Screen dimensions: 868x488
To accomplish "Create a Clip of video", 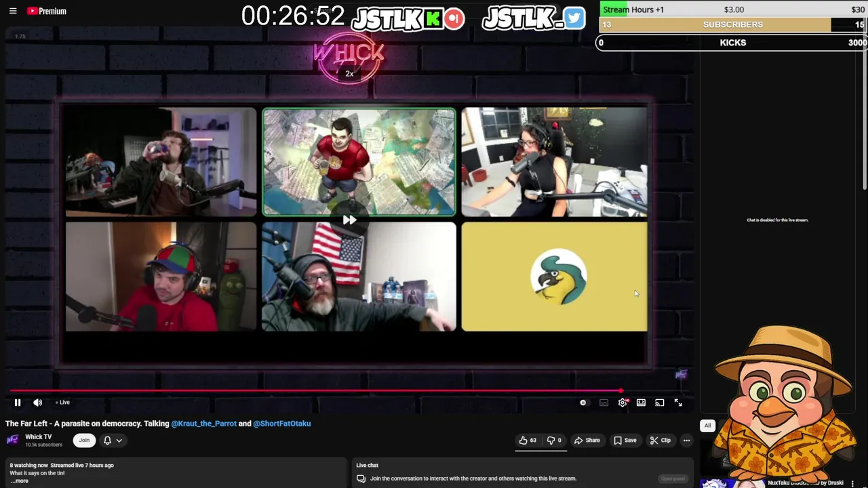I will [x=660, y=441].
